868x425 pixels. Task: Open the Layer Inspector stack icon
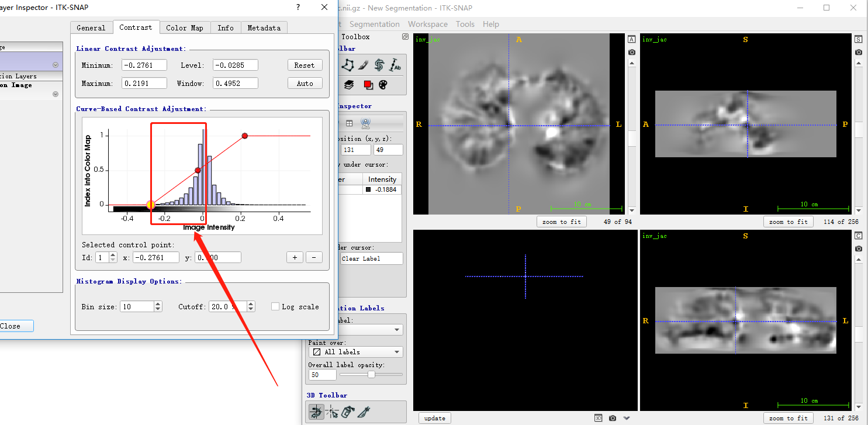coord(349,85)
